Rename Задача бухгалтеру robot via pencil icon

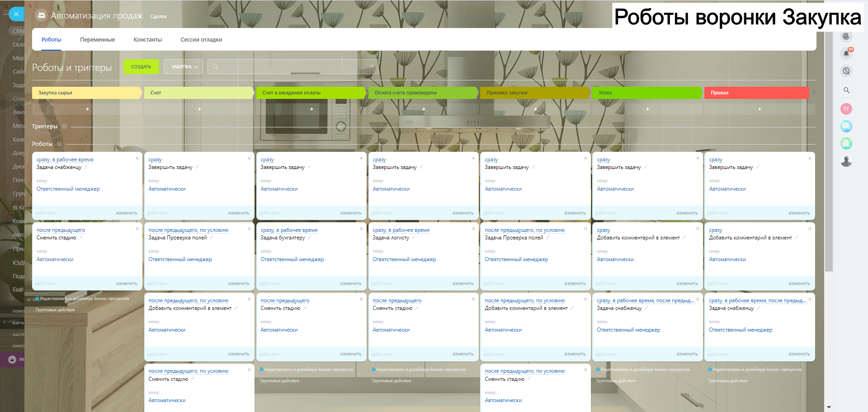pyautogui.click(x=309, y=238)
